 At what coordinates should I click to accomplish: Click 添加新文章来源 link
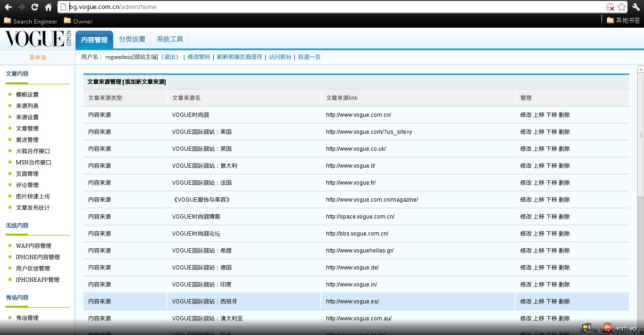pos(145,82)
